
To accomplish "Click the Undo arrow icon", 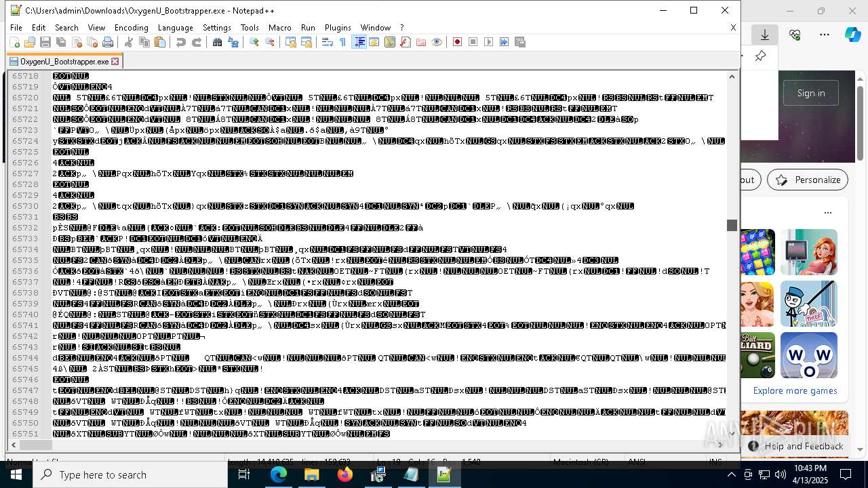I will [181, 42].
